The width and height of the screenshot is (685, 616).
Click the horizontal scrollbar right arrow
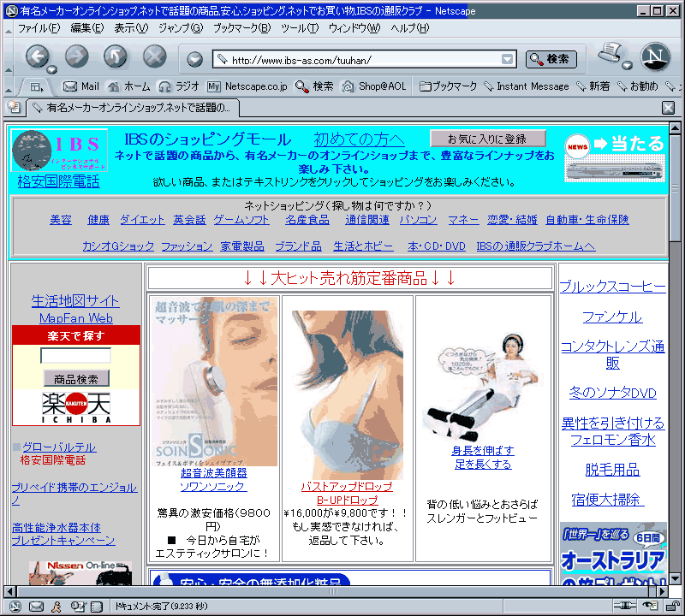pos(663,592)
